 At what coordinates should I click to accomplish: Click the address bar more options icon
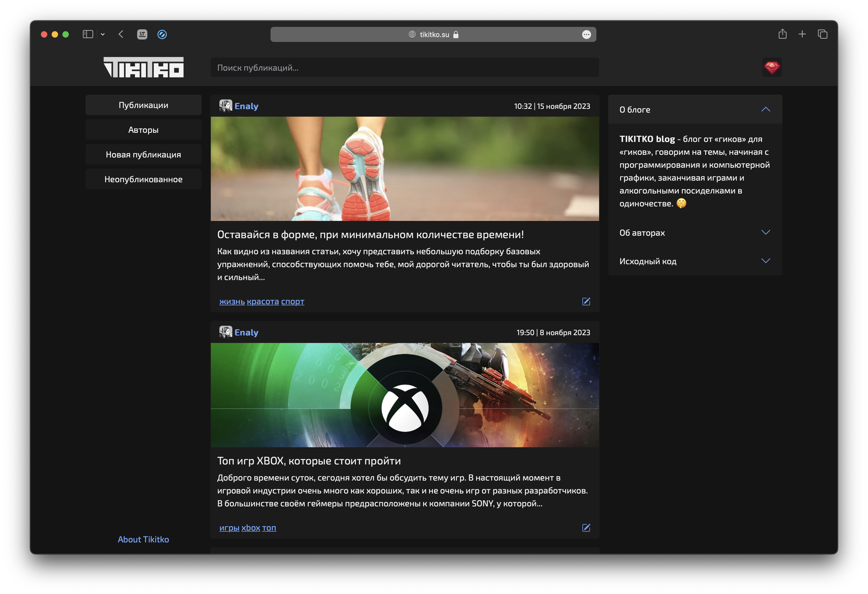(x=586, y=35)
